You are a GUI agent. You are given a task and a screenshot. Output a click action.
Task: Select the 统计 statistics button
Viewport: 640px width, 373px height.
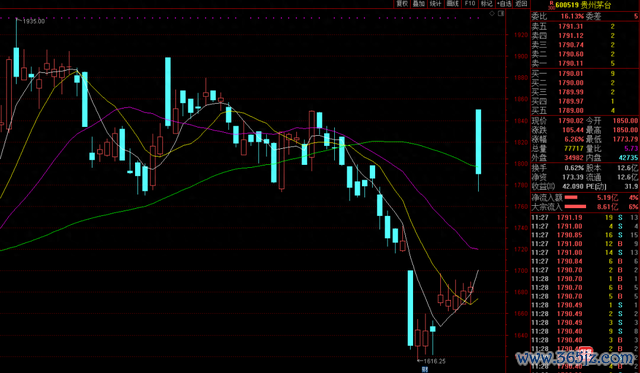(436, 4)
